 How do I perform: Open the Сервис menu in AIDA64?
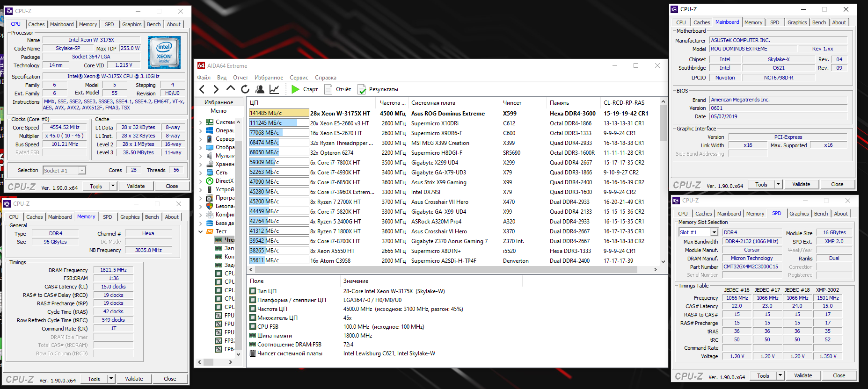pos(299,78)
